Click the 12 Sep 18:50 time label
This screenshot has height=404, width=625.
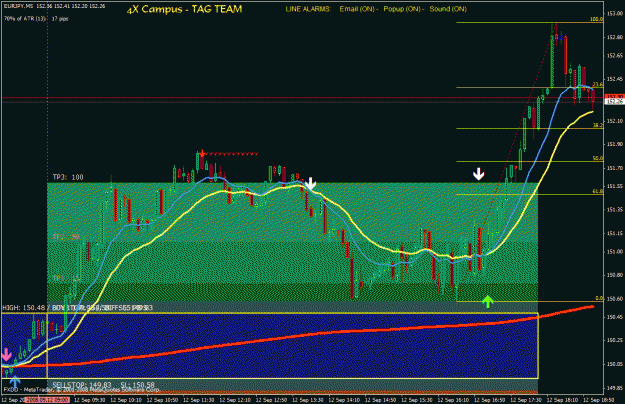(598, 400)
